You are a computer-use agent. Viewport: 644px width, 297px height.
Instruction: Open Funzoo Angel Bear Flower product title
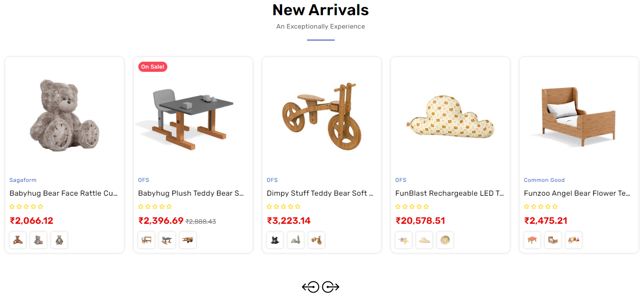click(x=577, y=193)
